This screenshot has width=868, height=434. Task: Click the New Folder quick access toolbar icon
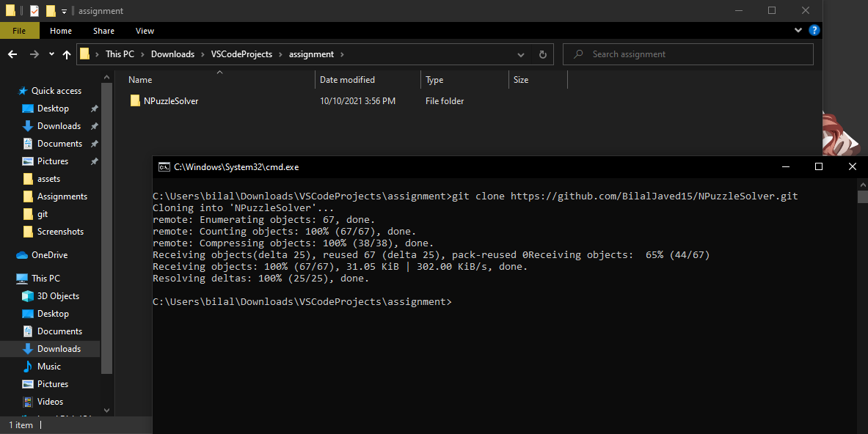coord(50,10)
